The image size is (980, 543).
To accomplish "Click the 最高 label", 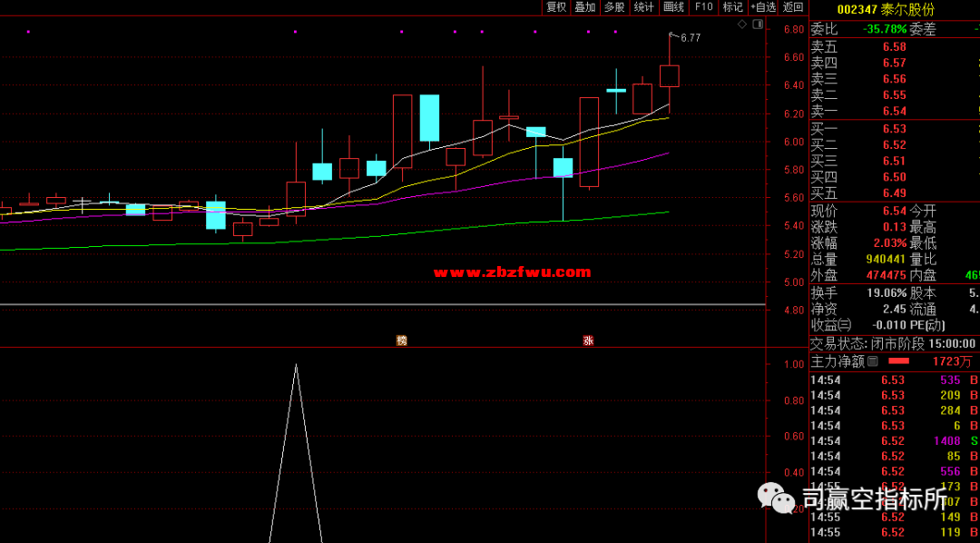I will tap(923, 227).
